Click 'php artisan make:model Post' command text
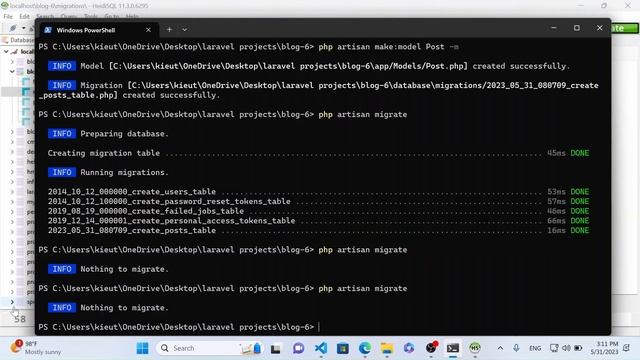 [x=382, y=47]
